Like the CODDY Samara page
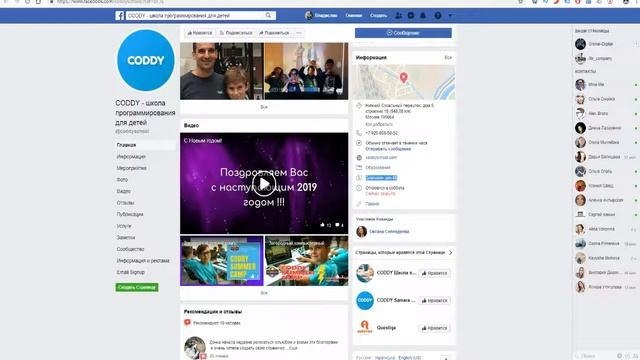640x360 pixels. [x=434, y=300]
